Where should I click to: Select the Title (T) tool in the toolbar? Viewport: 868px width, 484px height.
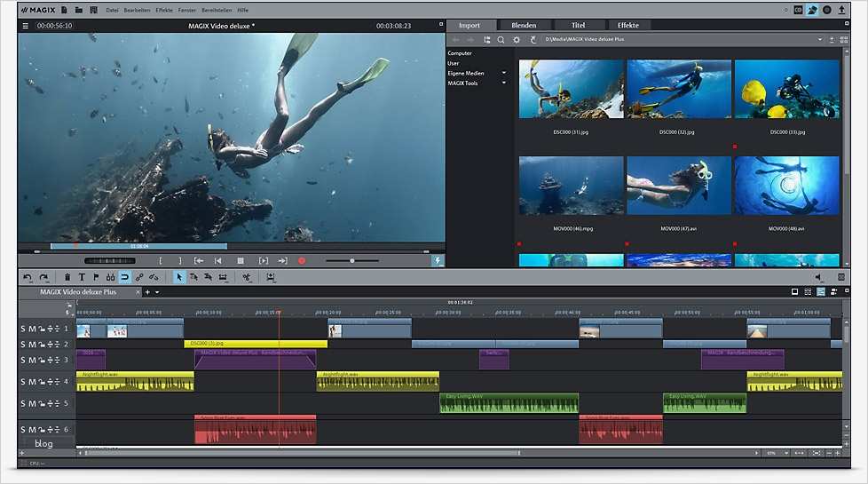[82, 277]
